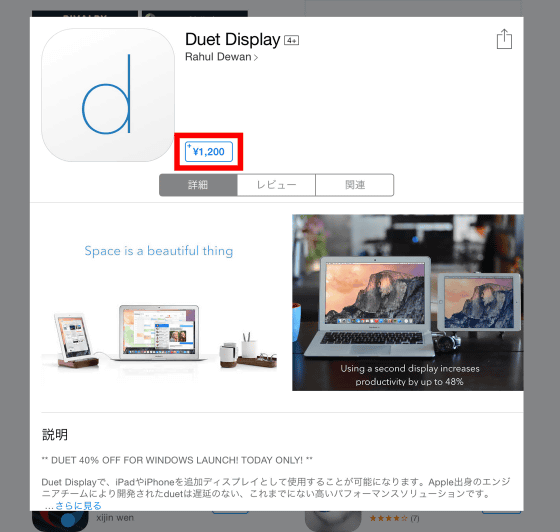View the 'Space is a beautiful thing' screenshot
Viewport: 560px width, 532px height.
coord(159,302)
